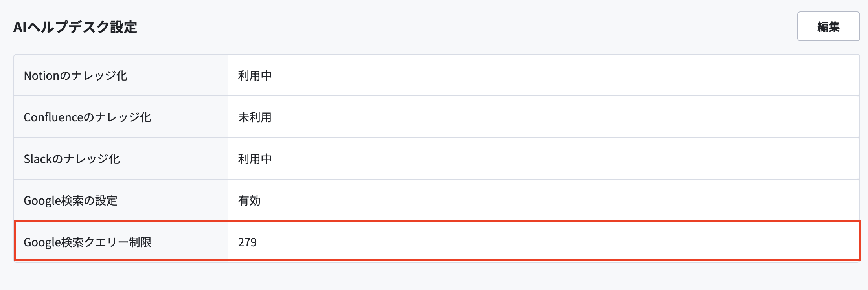Select the Confluenceのナレッジ化 row label
This screenshot has width=868, height=290.
[87, 117]
